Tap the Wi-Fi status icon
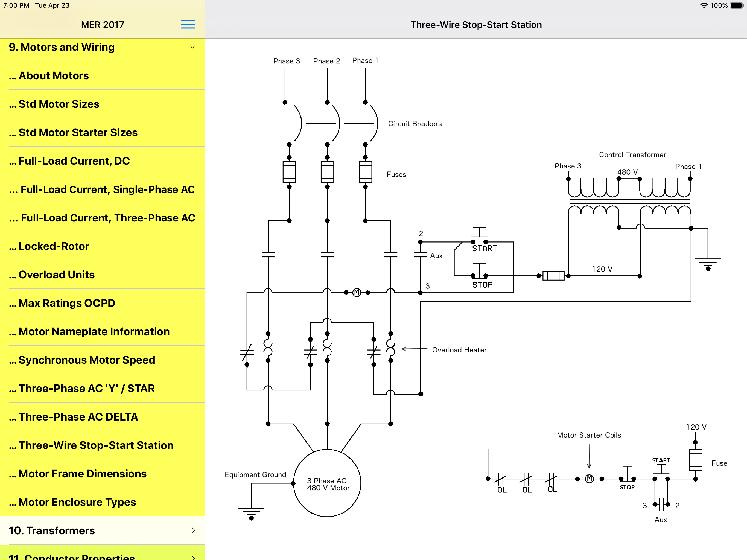This screenshot has height=560, width=747. 704,5
